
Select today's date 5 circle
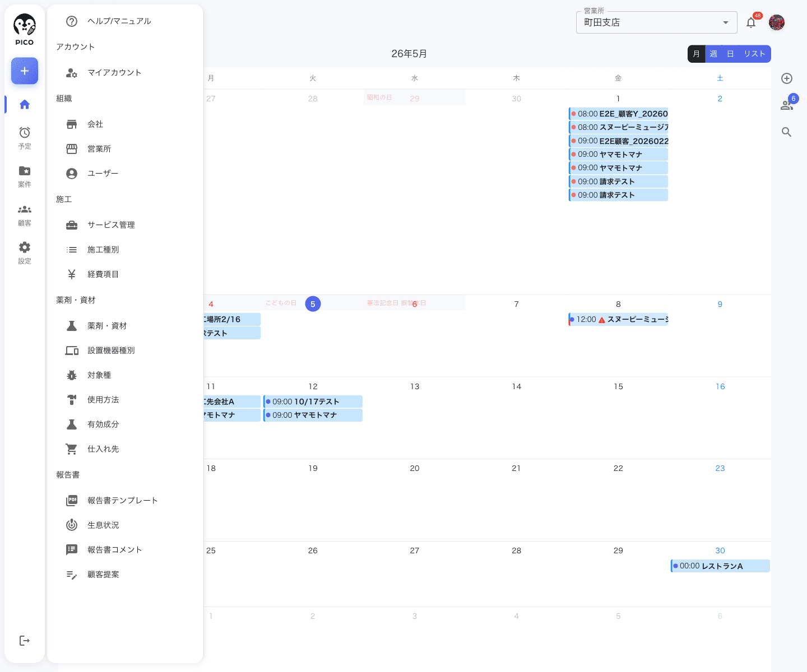313,304
